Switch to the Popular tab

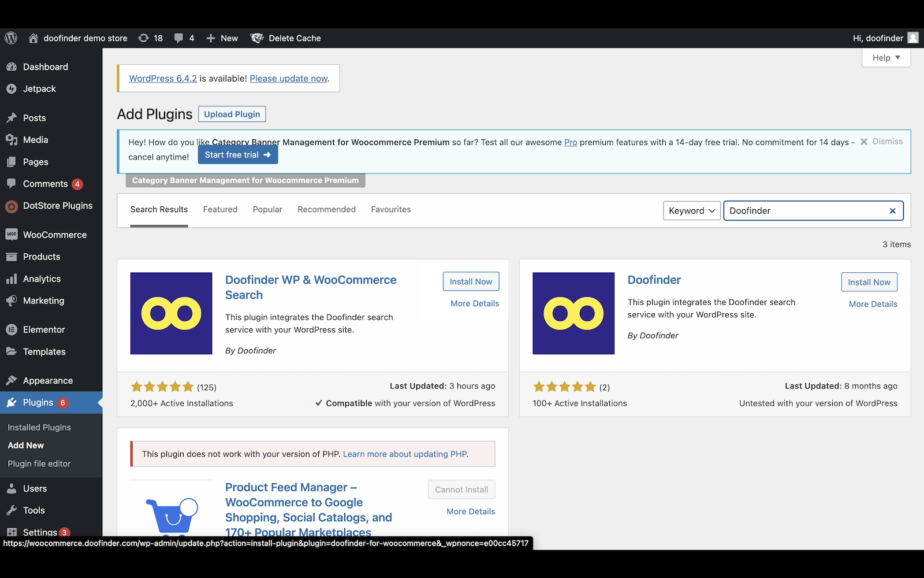pyautogui.click(x=267, y=209)
